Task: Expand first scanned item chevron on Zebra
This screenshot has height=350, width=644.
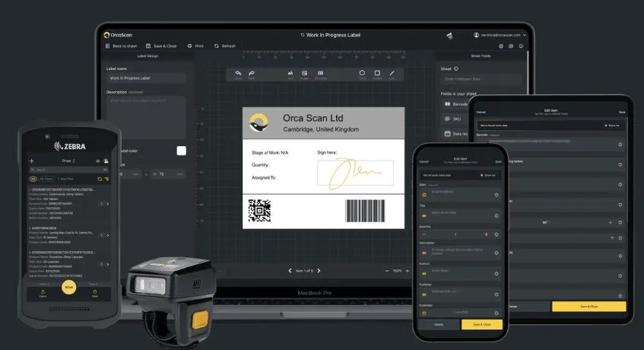Action: click(x=108, y=204)
